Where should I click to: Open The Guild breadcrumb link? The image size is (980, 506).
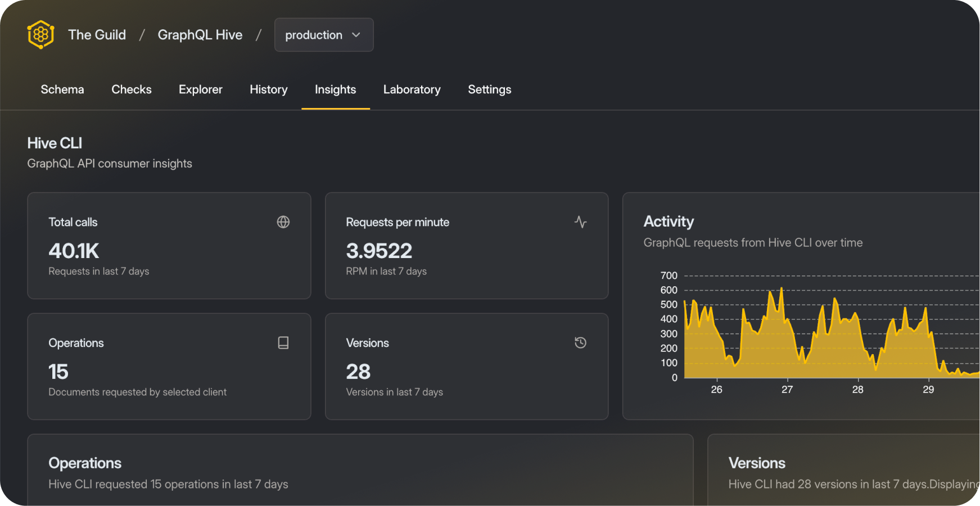pyautogui.click(x=97, y=34)
